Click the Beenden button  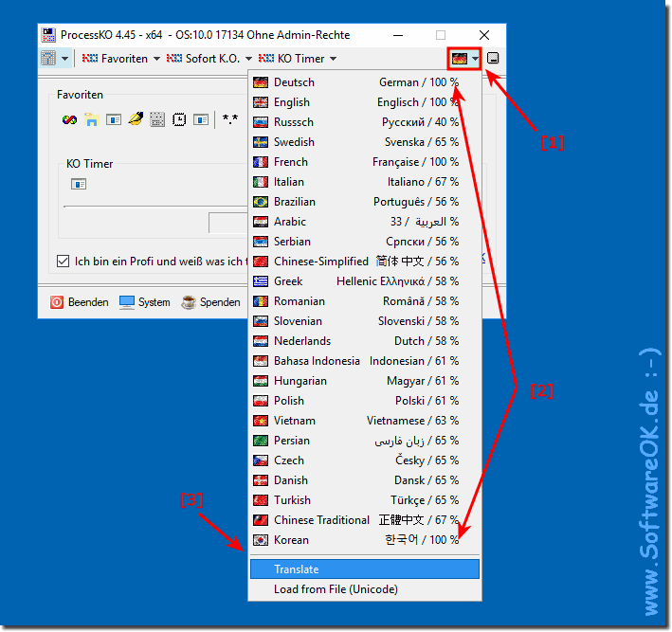[x=80, y=302]
